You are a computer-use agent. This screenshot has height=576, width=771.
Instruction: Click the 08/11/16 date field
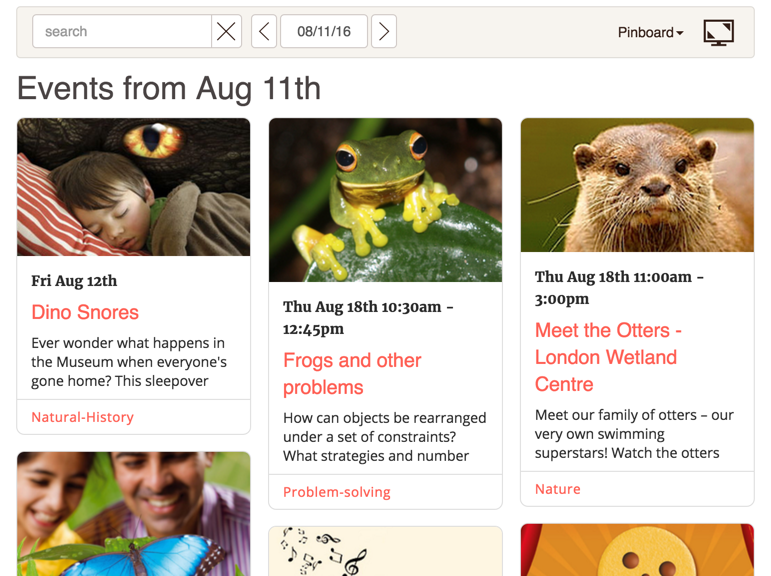pos(324,32)
